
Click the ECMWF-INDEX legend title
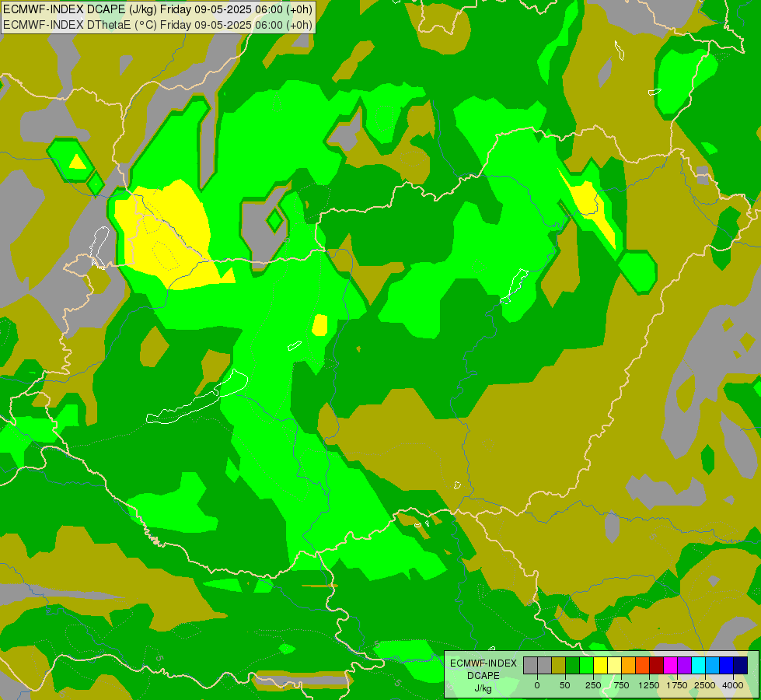483,663
